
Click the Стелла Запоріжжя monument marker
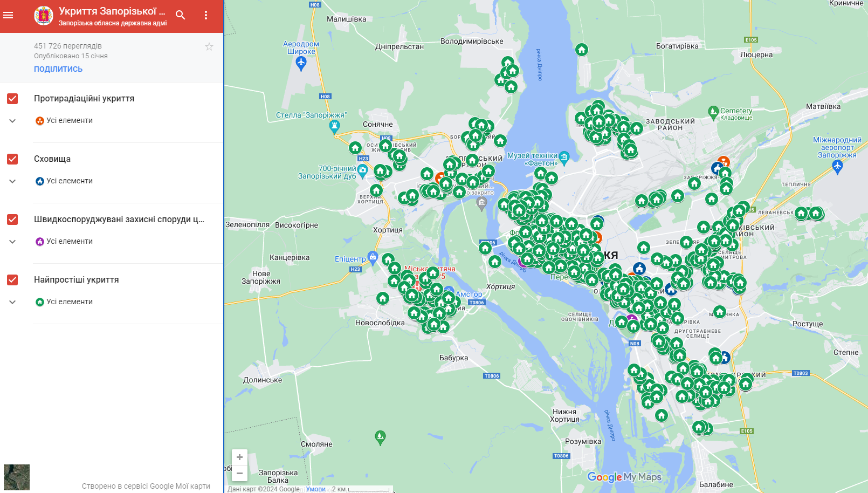pos(334,126)
